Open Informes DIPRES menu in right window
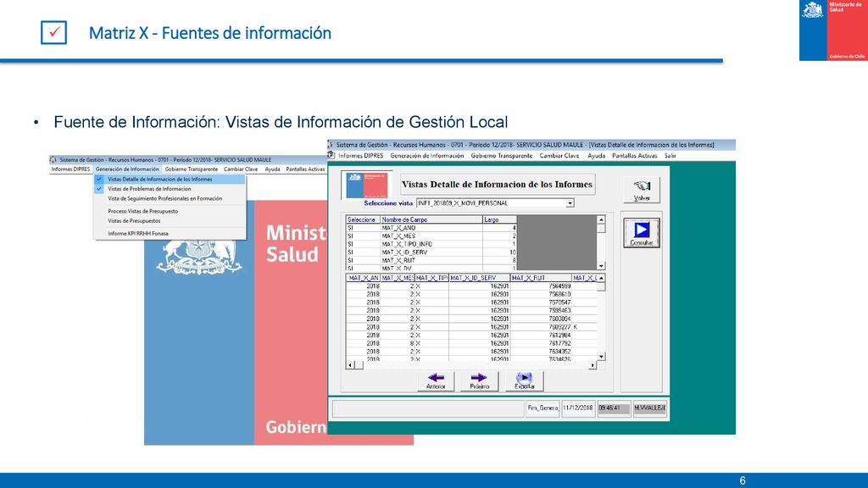This screenshot has height=488, width=868. [360, 156]
